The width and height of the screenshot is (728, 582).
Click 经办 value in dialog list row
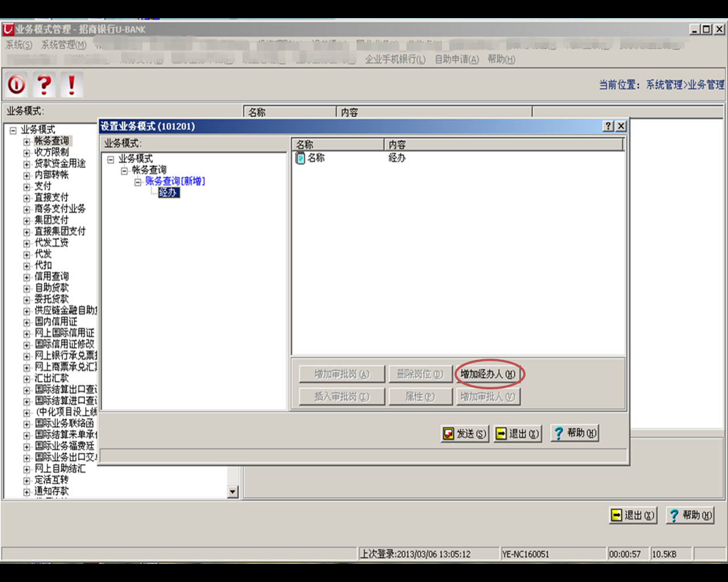pyautogui.click(x=397, y=158)
